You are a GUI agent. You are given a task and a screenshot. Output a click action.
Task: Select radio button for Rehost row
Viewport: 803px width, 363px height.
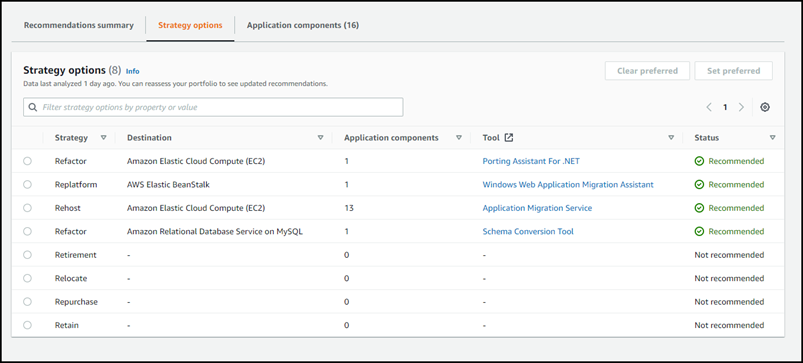point(27,208)
